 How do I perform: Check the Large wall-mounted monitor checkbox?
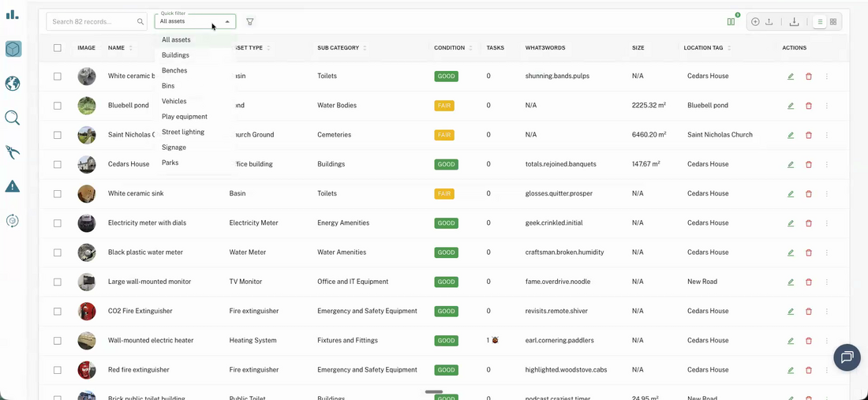(58, 282)
